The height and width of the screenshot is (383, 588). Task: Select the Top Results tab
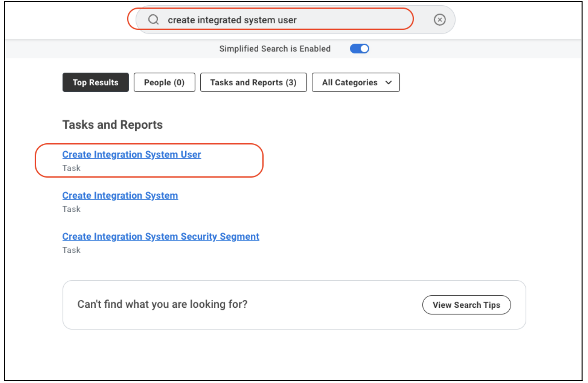(x=96, y=82)
